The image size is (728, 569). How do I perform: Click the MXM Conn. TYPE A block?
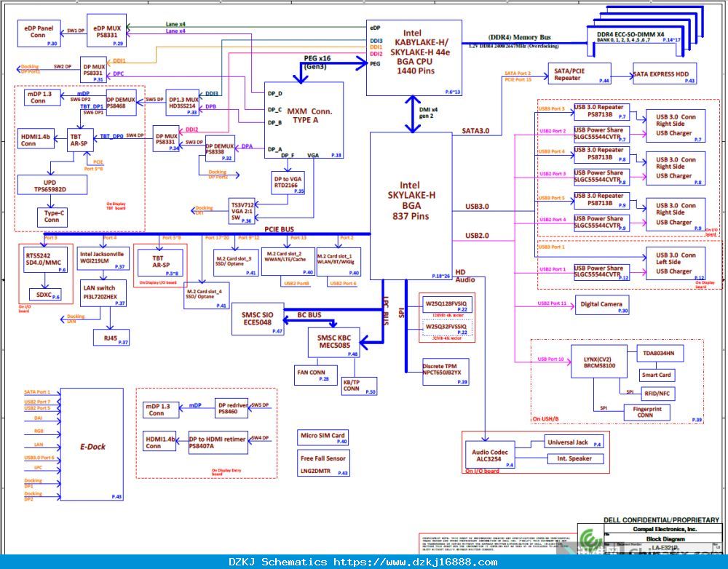pyautogui.click(x=304, y=120)
